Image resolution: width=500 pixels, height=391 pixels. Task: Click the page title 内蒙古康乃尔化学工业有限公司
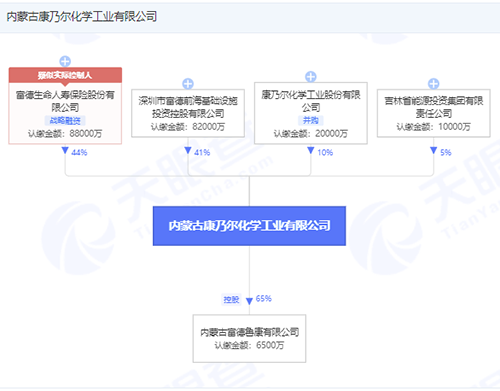82,16
